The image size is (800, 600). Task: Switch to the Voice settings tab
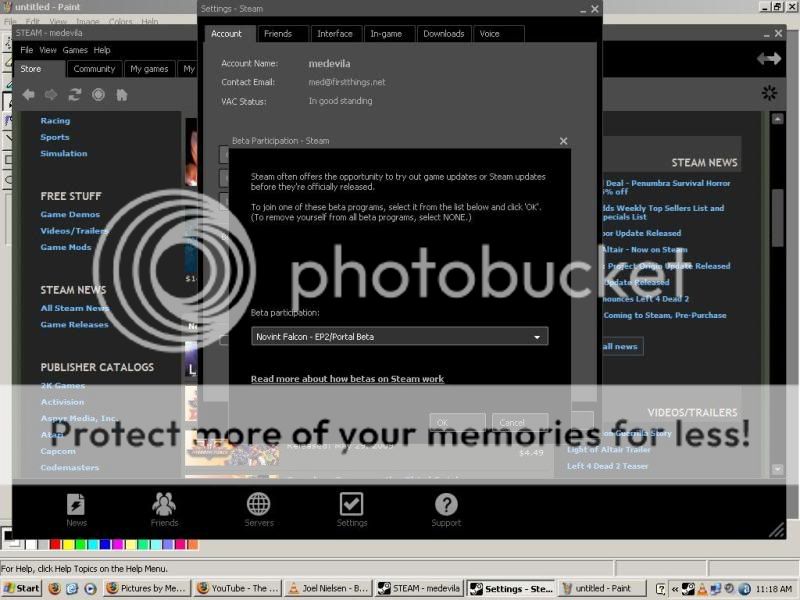click(x=490, y=34)
